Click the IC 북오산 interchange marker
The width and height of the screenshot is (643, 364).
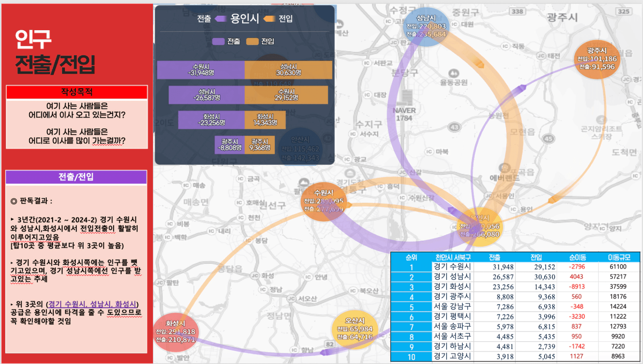353,291
